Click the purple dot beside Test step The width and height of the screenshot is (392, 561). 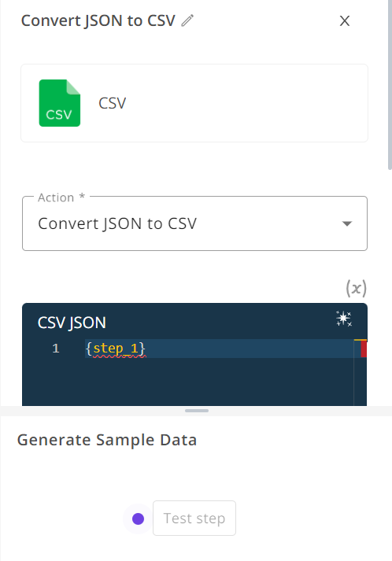[x=138, y=519]
